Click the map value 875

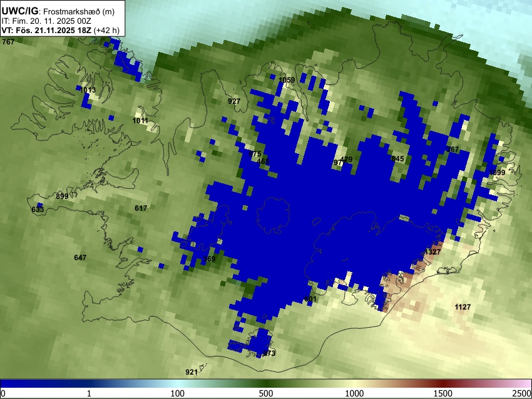255,154
